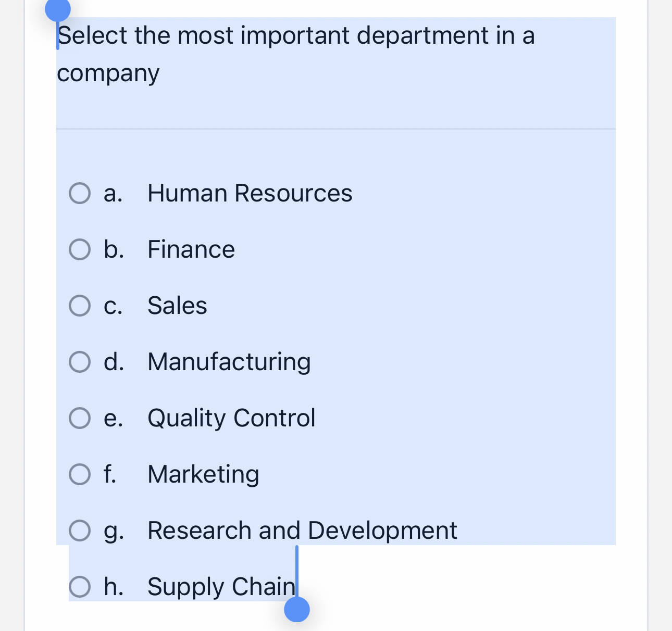
Task: Click the Finance answer label
Action: (191, 249)
